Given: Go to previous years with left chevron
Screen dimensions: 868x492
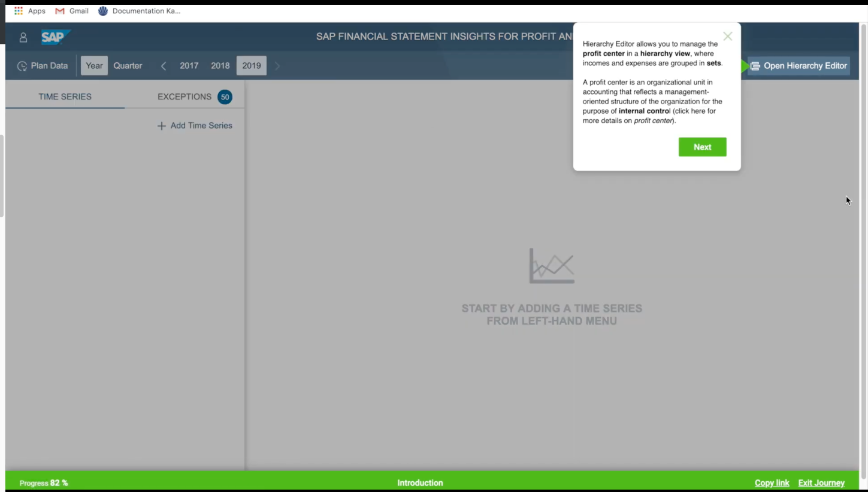Looking at the screenshot, I should 164,66.
